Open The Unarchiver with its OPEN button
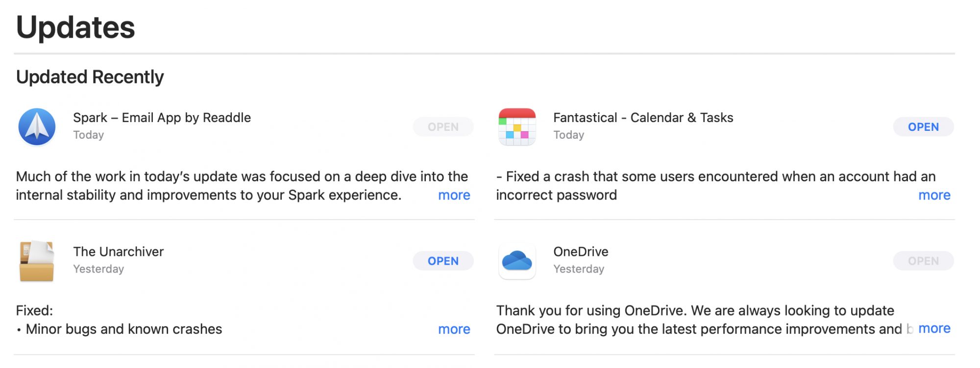Viewport: 980px width, 368px height. point(443,261)
